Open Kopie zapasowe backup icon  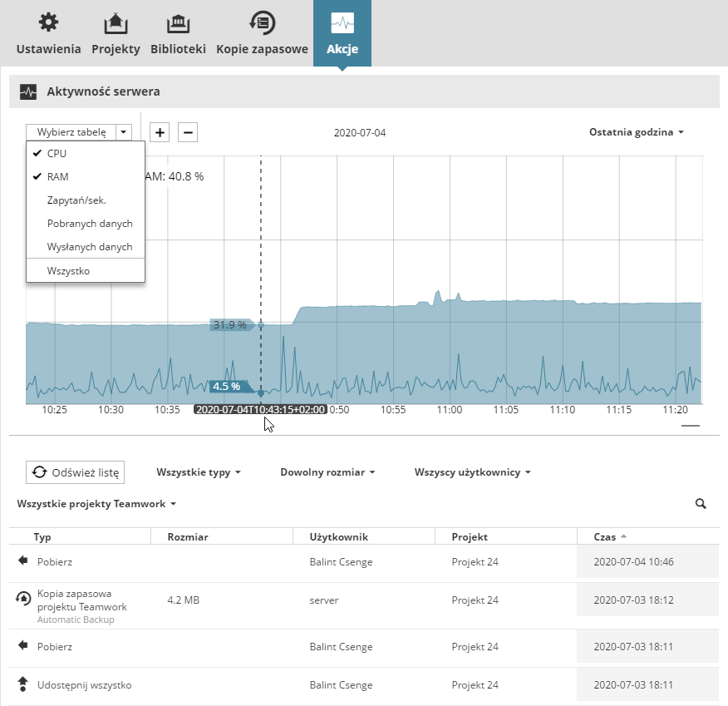click(x=263, y=22)
